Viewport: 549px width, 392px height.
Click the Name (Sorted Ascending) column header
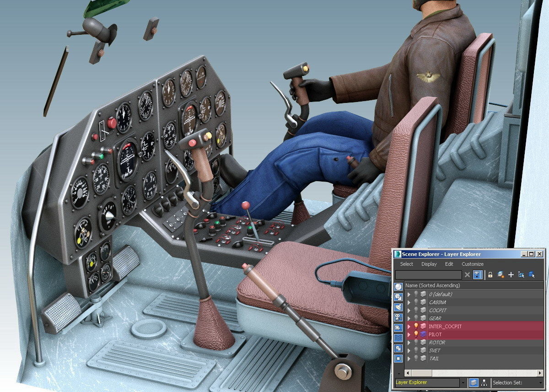[474, 285]
